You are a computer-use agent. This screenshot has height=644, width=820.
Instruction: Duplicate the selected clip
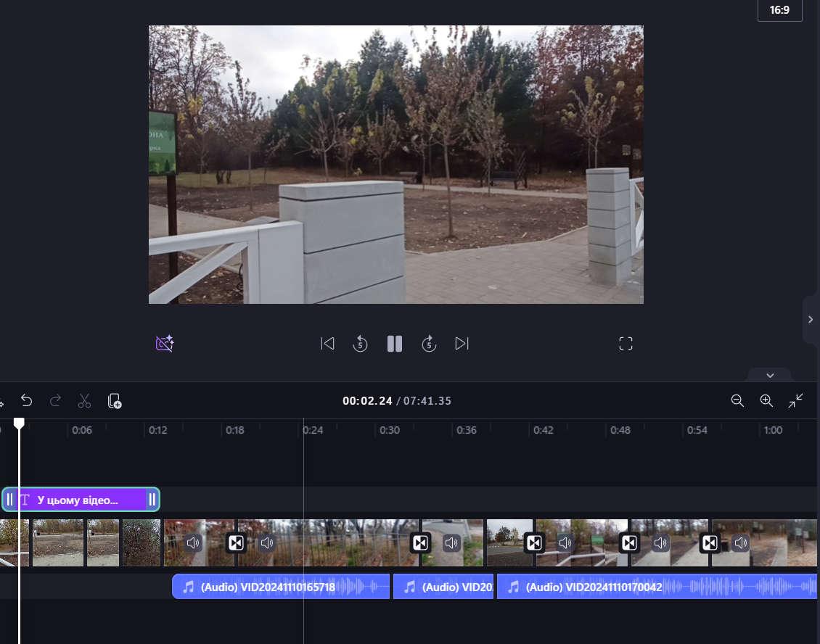[115, 401]
